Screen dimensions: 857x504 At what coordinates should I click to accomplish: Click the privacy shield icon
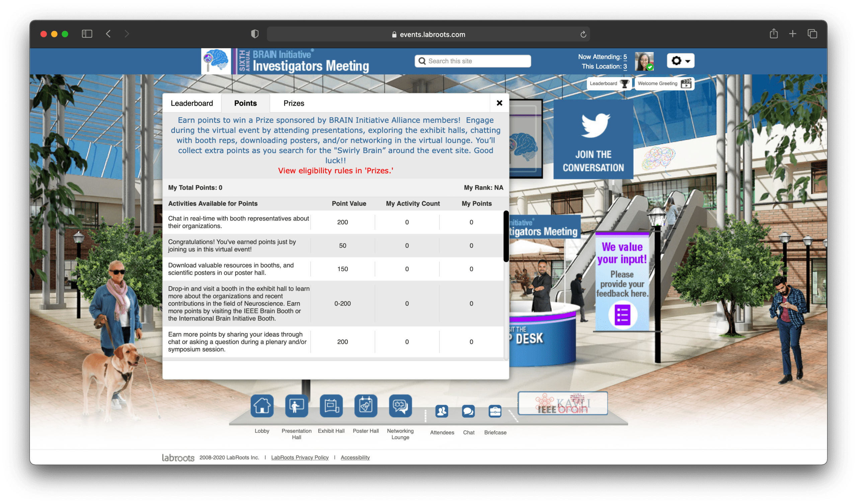(255, 34)
